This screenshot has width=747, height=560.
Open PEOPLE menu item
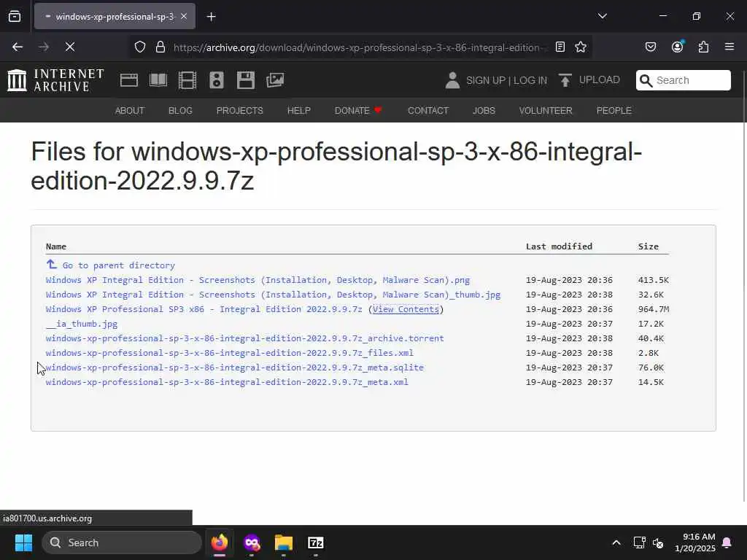(614, 111)
